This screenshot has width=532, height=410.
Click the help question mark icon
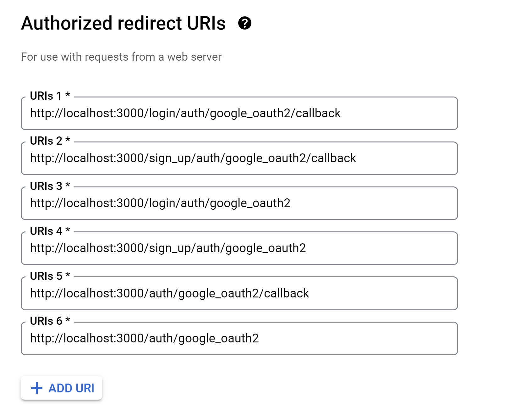tap(244, 23)
